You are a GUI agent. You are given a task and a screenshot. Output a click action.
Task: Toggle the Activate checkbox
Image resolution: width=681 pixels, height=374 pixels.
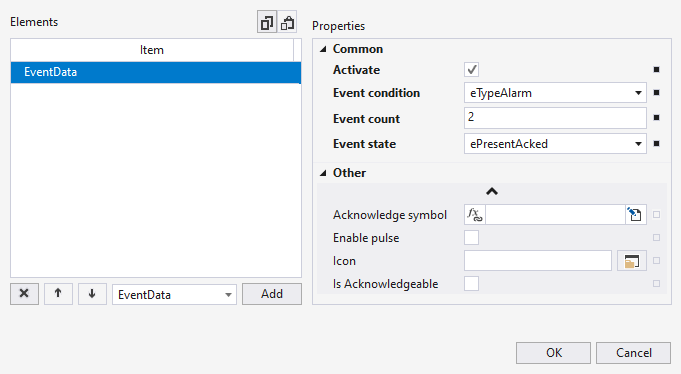[x=472, y=70]
